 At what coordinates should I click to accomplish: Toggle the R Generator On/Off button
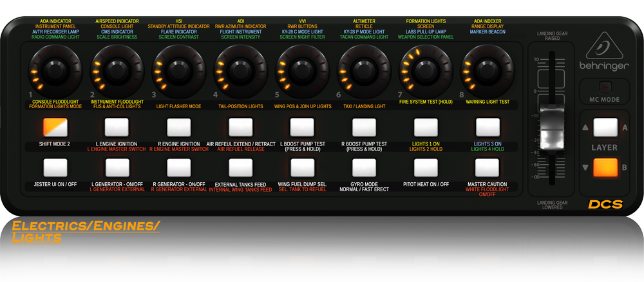click(178, 167)
